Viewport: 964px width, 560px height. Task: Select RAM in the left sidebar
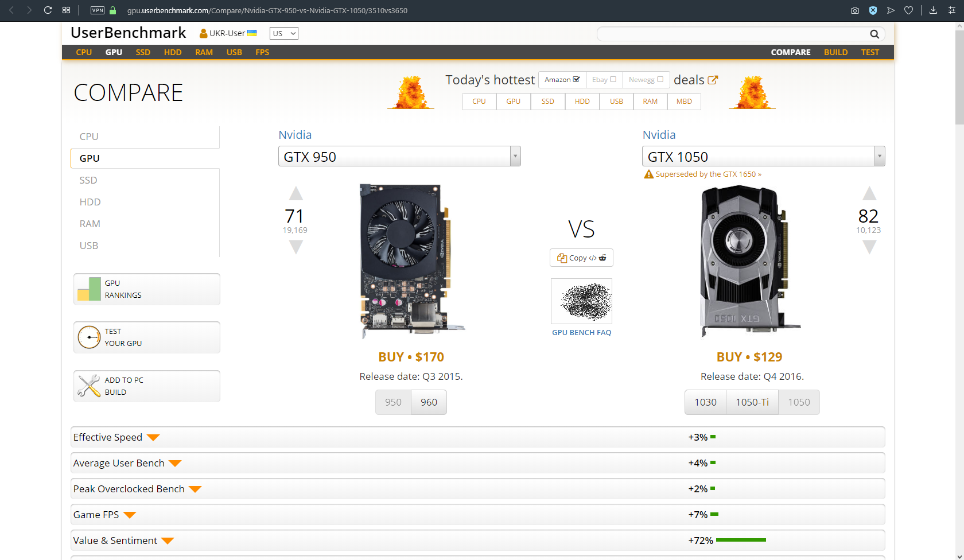click(90, 224)
